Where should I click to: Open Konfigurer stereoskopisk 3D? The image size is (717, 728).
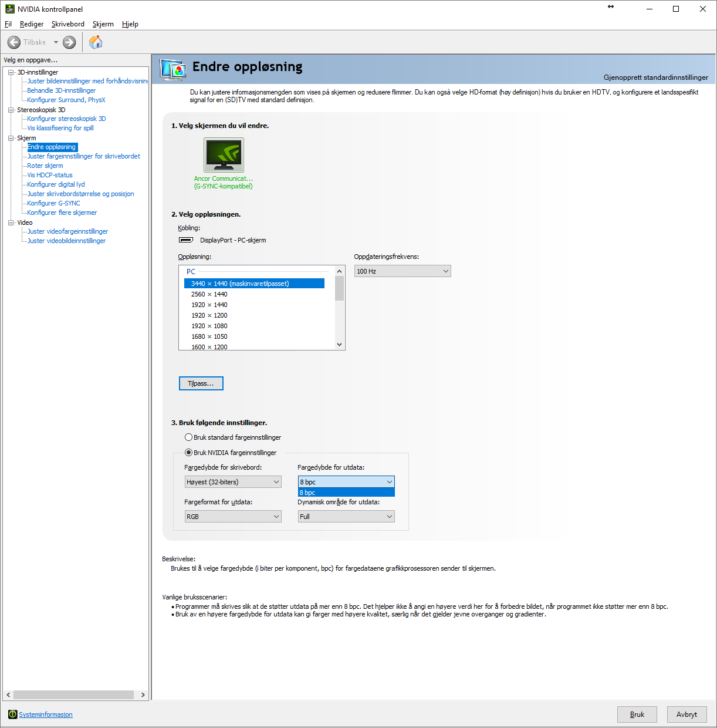click(66, 119)
